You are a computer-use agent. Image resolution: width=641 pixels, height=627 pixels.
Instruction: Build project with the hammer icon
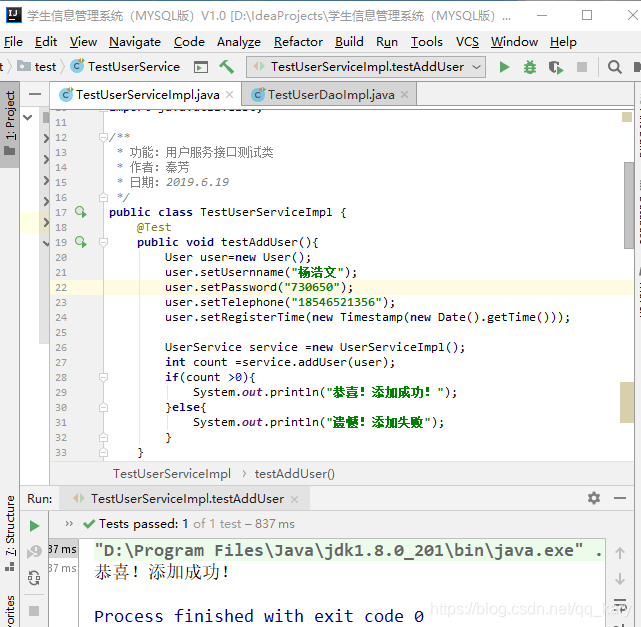pyautogui.click(x=226, y=67)
